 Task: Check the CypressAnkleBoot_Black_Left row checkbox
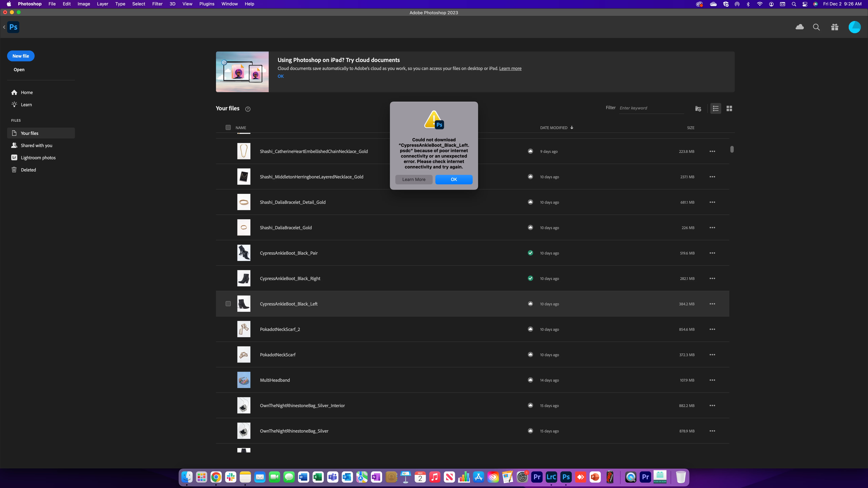click(228, 304)
